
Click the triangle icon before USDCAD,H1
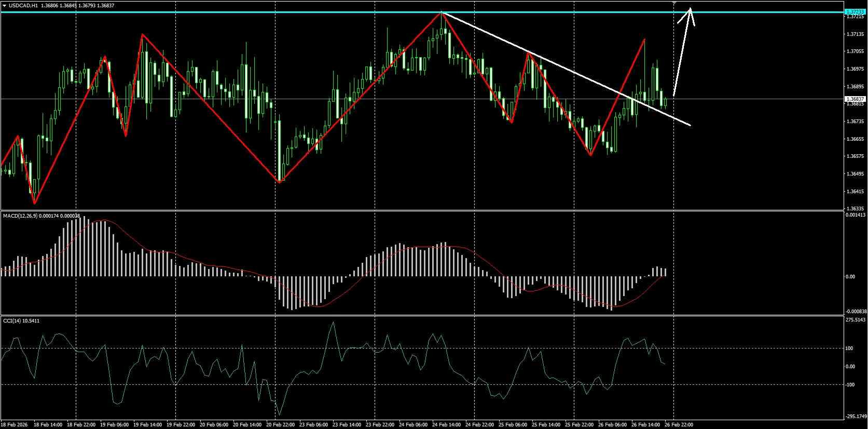(4, 5)
